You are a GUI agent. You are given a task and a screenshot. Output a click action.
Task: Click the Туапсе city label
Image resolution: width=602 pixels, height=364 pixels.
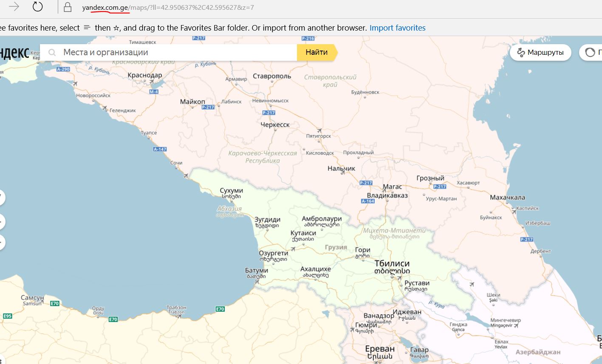[x=149, y=133]
